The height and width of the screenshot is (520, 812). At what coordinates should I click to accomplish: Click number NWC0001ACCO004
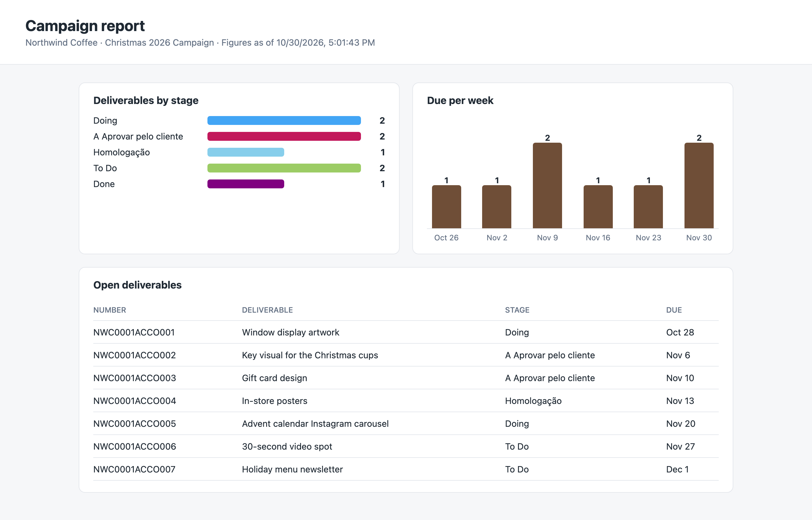click(x=134, y=401)
